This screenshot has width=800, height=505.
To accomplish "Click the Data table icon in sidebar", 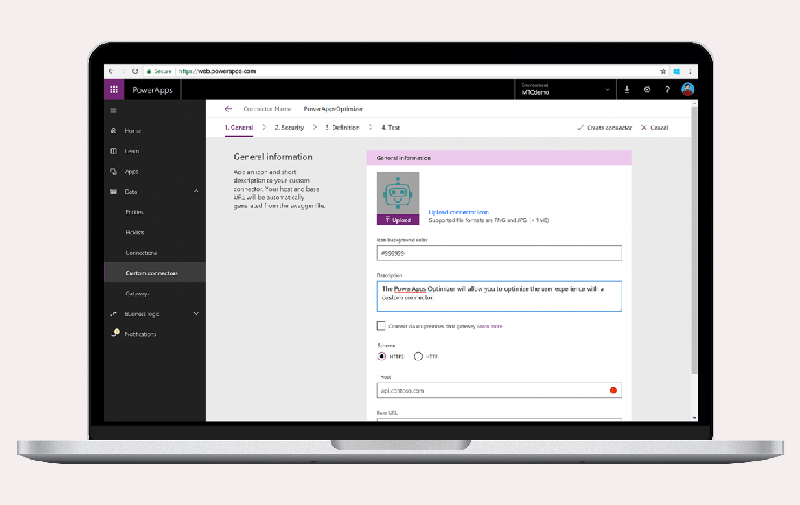I will click(113, 192).
